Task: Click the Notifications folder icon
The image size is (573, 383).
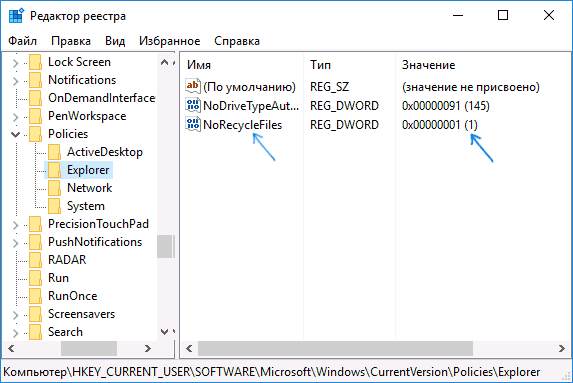Action: click(35, 80)
